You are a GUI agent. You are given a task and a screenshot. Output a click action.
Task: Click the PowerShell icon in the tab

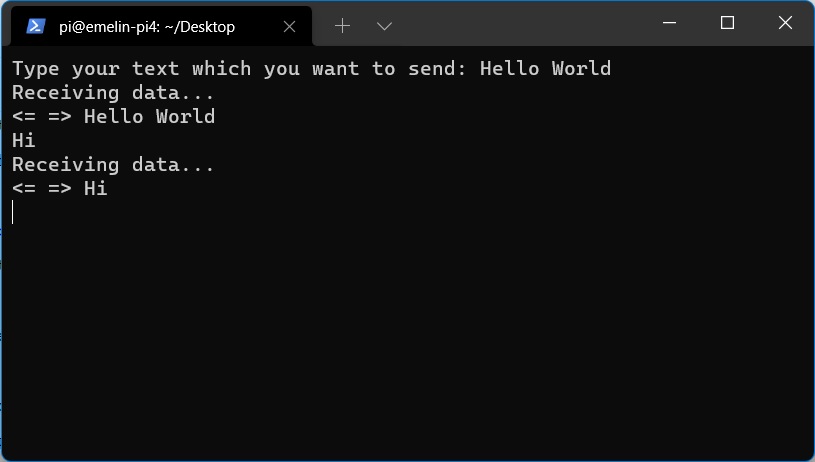click(x=35, y=26)
